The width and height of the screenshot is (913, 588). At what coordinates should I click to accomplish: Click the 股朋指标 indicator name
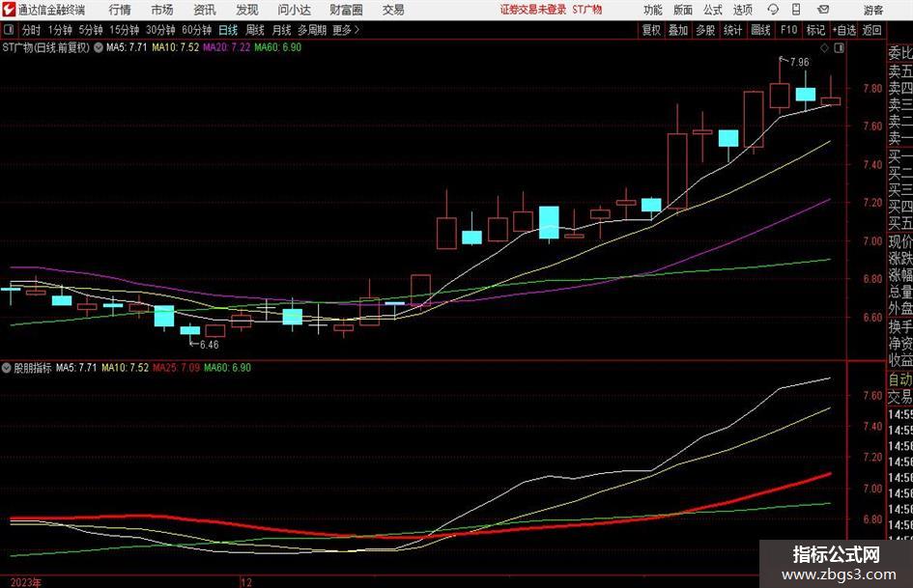pyautogui.click(x=33, y=368)
